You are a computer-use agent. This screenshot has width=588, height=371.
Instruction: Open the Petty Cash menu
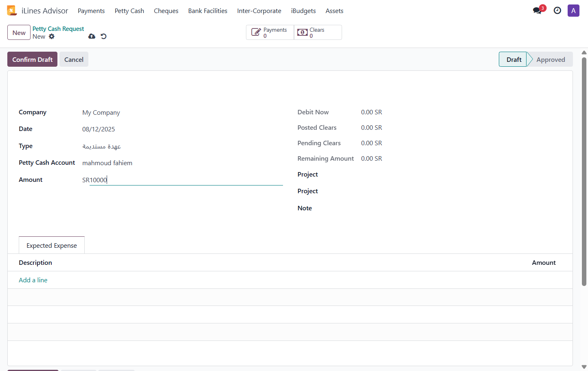(x=129, y=11)
